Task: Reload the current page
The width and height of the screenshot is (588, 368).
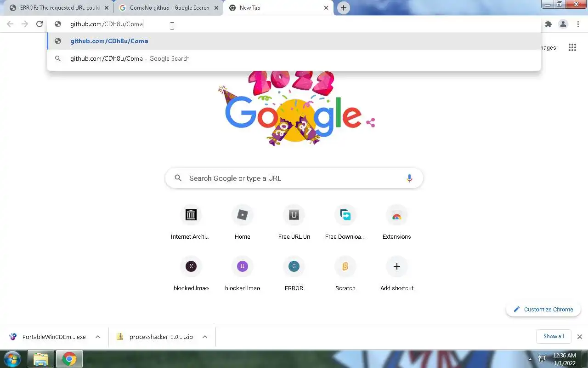Action: [40, 24]
